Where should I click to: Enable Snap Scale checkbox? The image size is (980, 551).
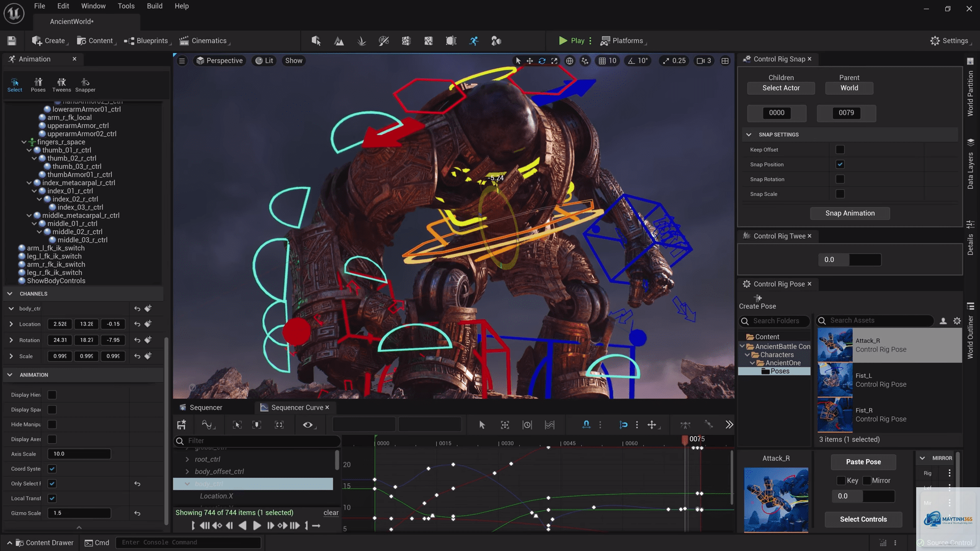click(840, 194)
